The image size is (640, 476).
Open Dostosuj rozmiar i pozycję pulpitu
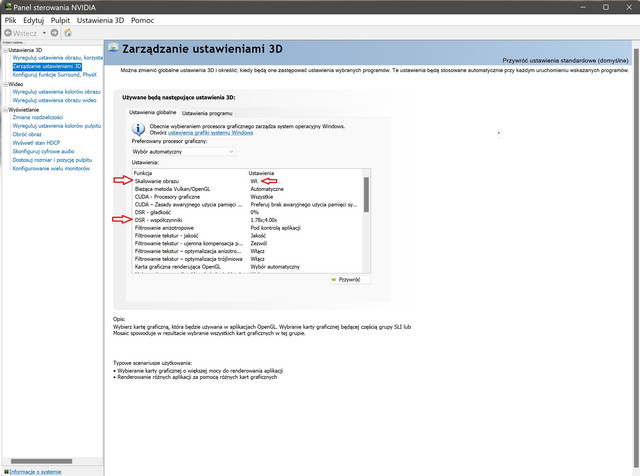52,160
